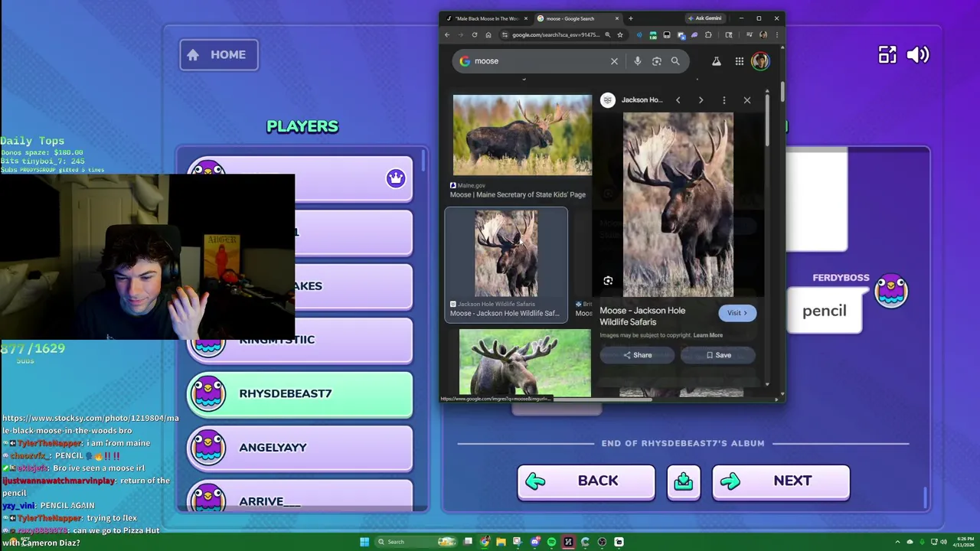Viewport: 980px width, 551px height.
Task: Open 'Moose | Maine Secretary of State' link
Action: (x=518, y=194)
